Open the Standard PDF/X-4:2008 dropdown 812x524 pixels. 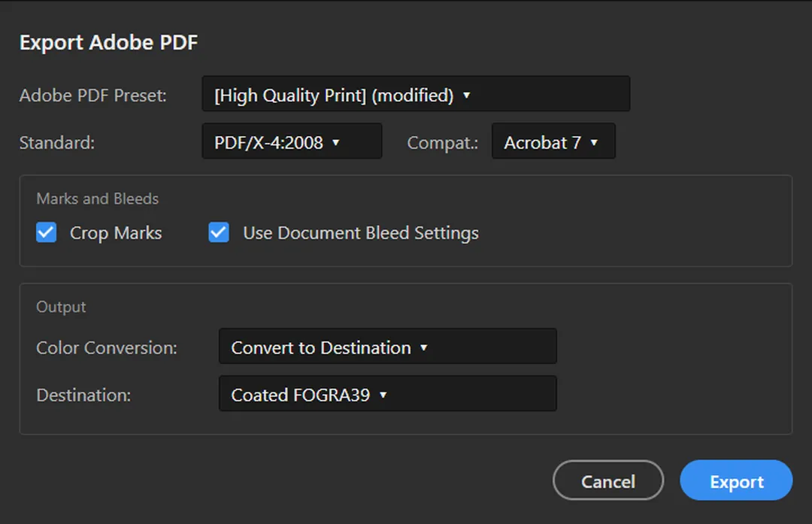point(292,141)
